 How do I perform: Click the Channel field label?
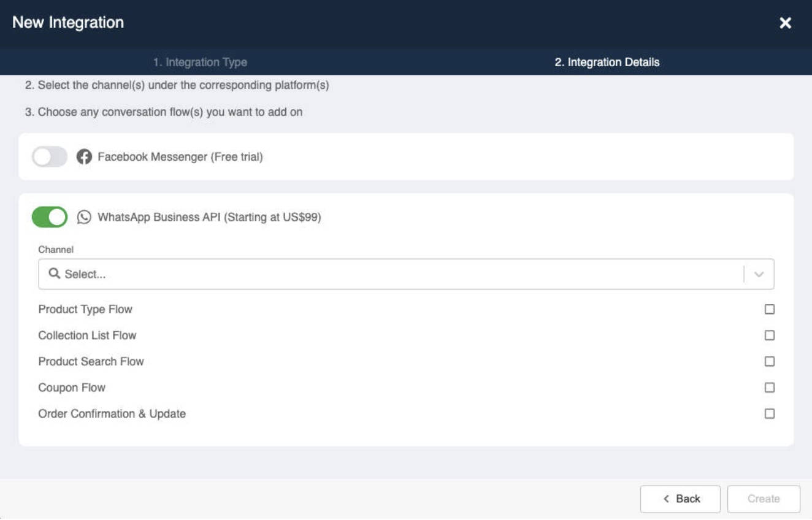(56, 250)
